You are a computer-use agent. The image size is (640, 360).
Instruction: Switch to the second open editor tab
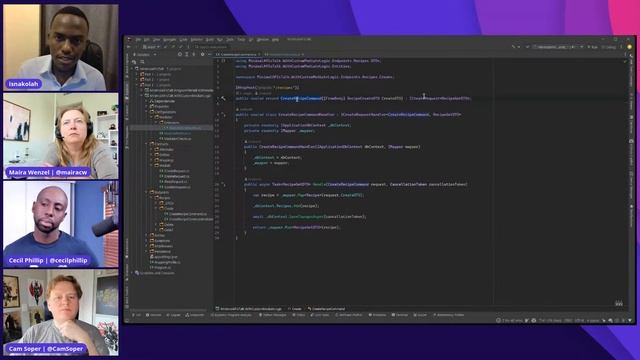point(283,54)
